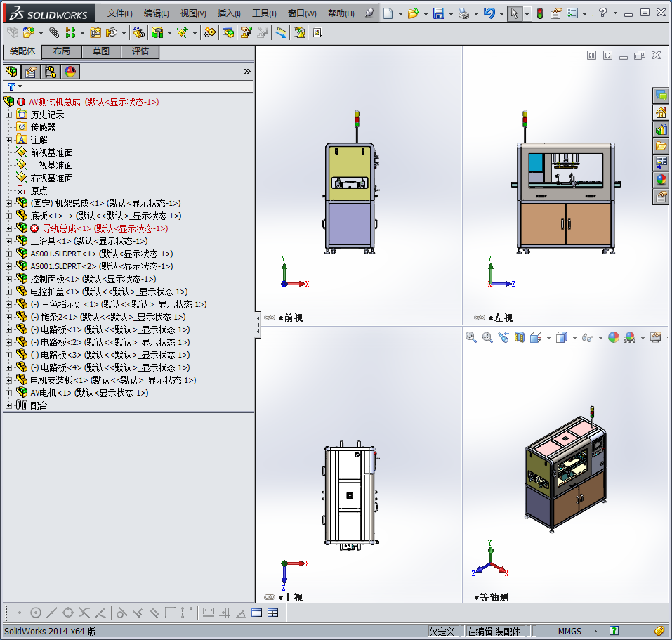Click the Undo arrow icon
Screen dimensions: 672x640
tap(489, 13)
